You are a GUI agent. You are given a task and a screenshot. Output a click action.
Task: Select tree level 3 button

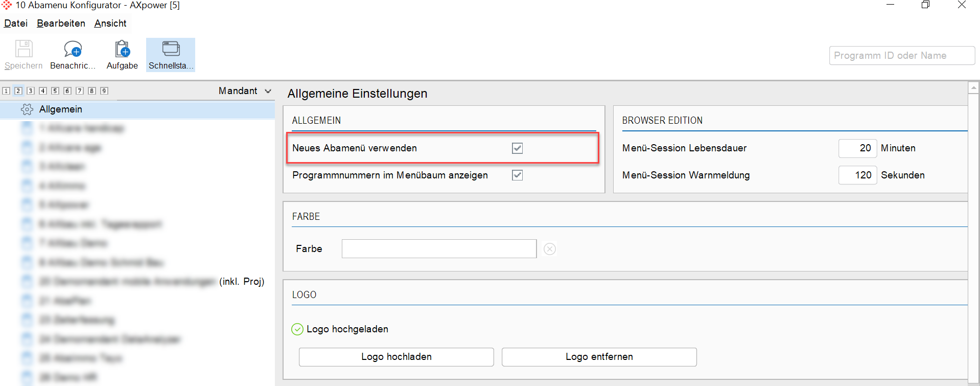coord(31,91)
